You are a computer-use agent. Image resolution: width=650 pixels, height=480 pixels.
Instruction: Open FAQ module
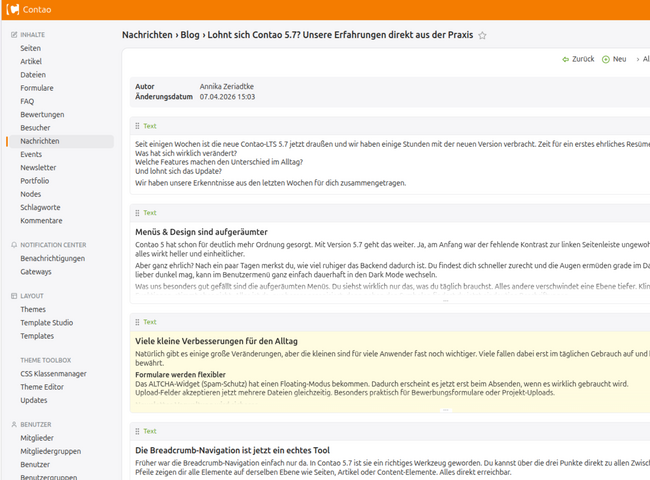[27, 101]
